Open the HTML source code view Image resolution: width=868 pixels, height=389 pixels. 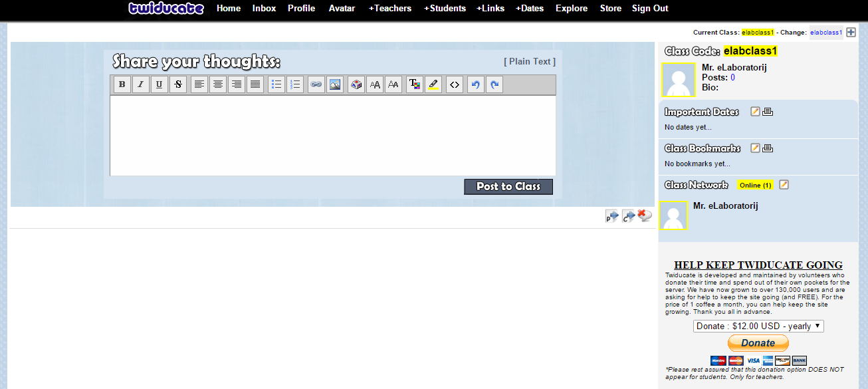(454, 84)
